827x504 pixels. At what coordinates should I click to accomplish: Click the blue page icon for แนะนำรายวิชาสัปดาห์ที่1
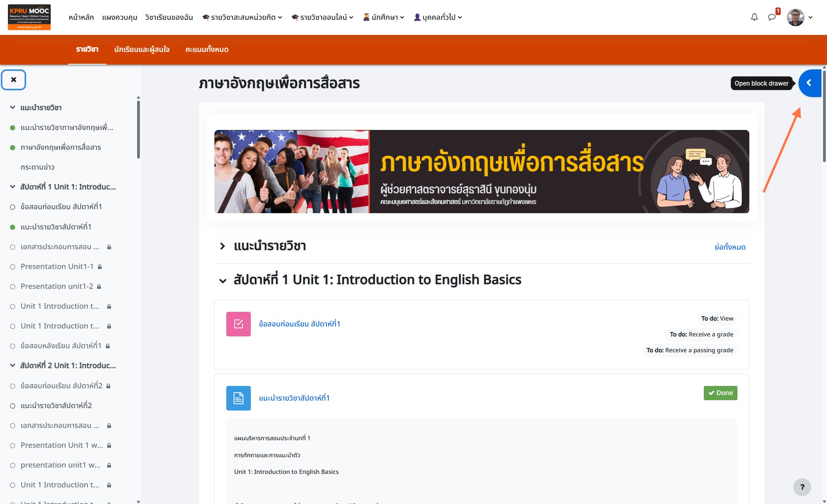[x=239, y=398]
